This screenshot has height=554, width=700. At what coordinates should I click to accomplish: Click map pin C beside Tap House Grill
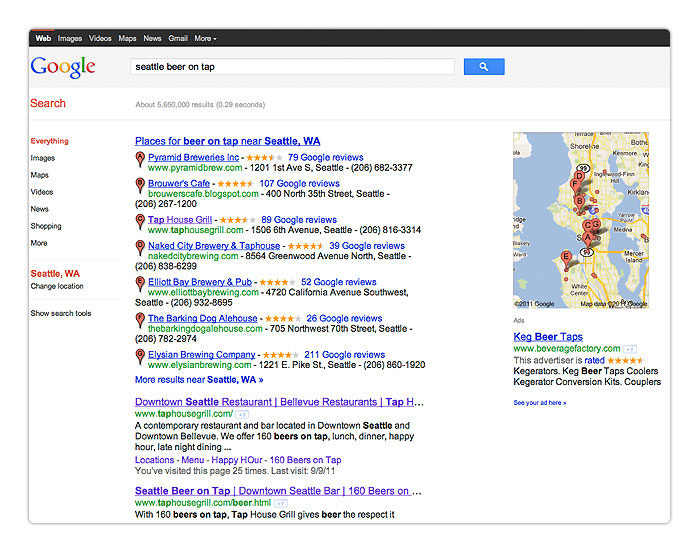[140, 221]
